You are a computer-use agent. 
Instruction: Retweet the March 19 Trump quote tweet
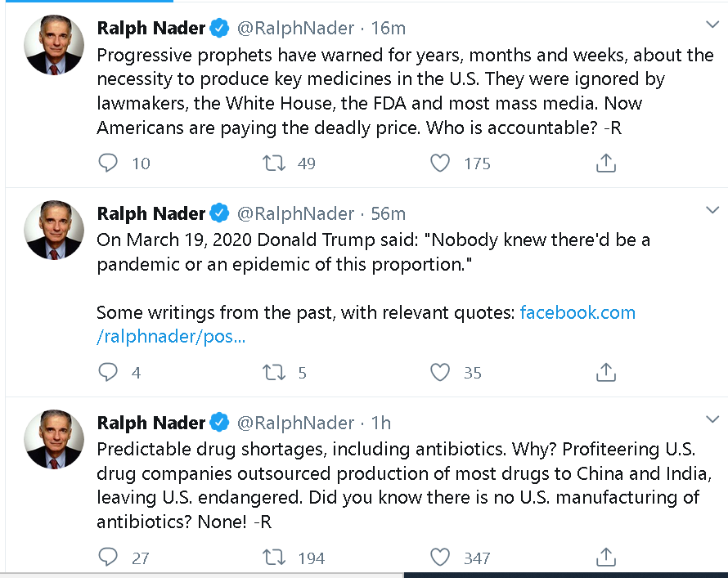(274, 372)
